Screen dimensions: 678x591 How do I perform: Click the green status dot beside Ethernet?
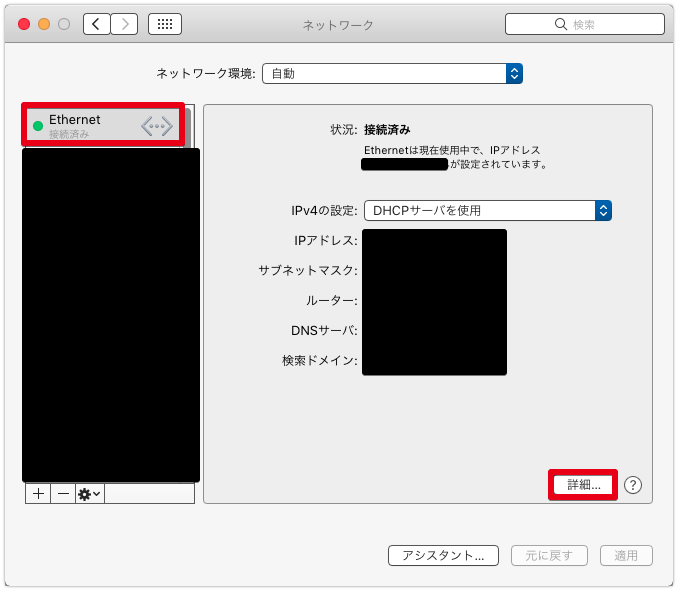click(38, 126)
